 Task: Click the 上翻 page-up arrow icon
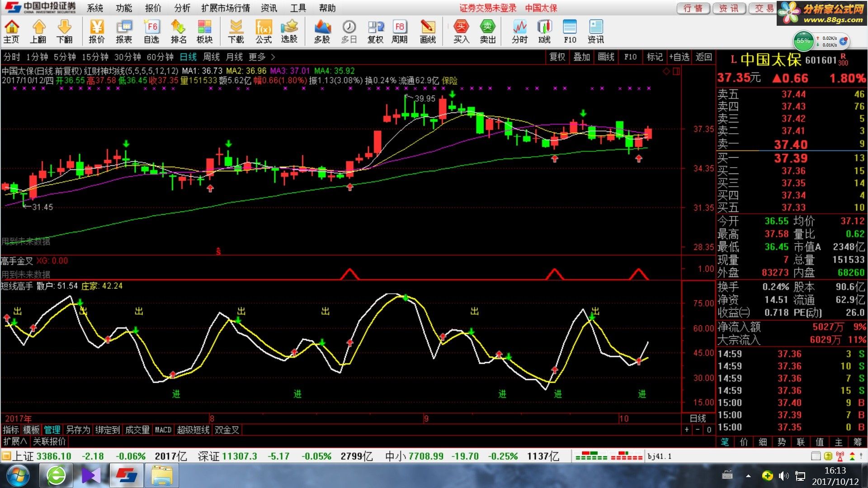pyautogui.click(x=38, y=32)
